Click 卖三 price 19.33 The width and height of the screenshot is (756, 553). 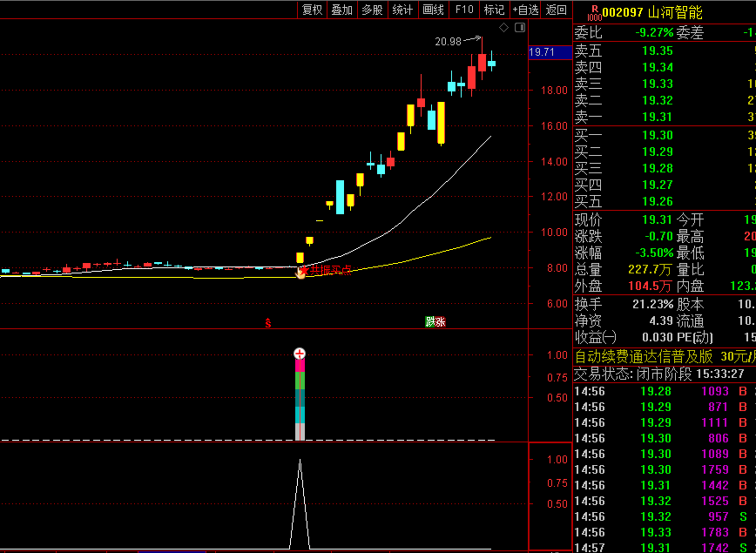click(658, 84)
